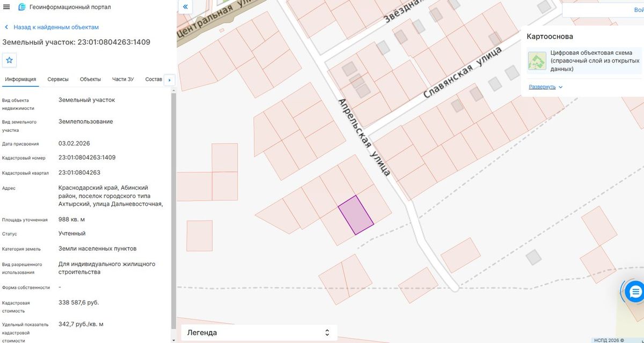The height and width of the screenshot is (343, 644).
Task: Select the highlighted purple land parcel
Action: click(355, 215)
